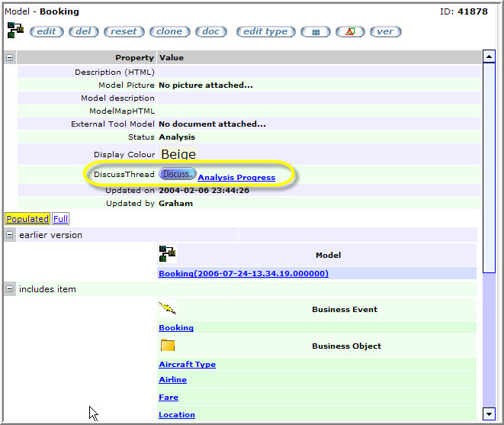504x425 pixels.
Task: Click the del button
Action: pyautogui.click(x=84, y=32)
